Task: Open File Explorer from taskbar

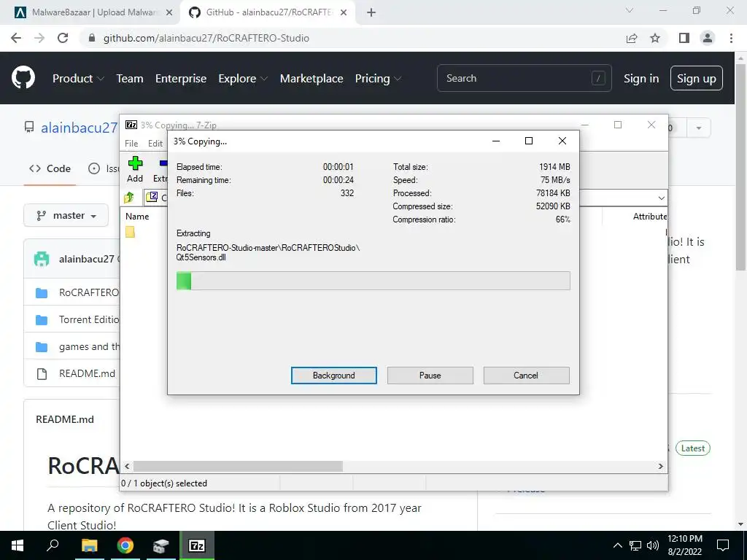Action: click(x=89, y=545)
